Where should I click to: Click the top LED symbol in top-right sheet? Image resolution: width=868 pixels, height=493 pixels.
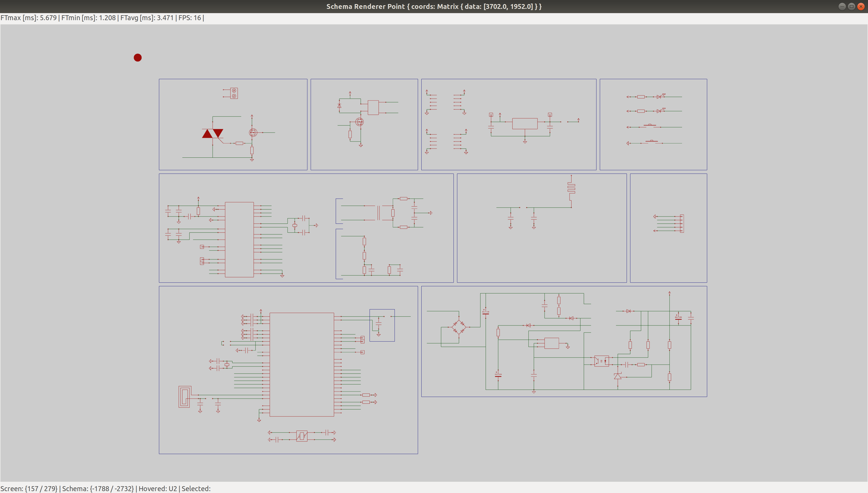pyautogui.click(x=659, y=97)
